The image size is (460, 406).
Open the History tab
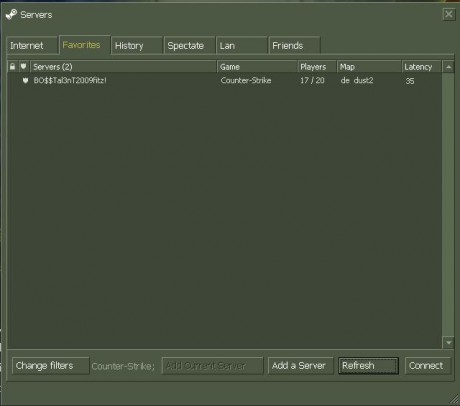137,45
